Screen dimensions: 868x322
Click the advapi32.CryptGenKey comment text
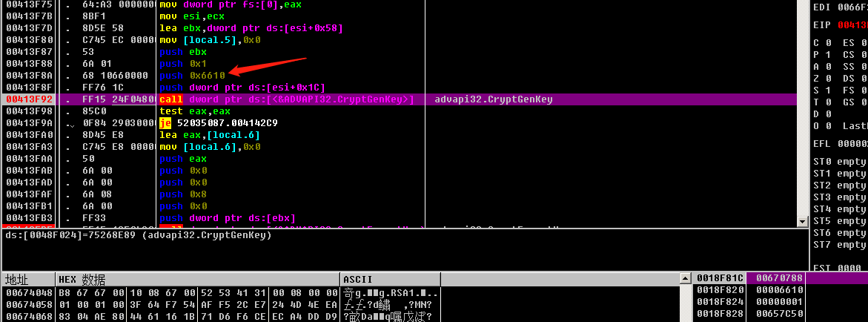494,99
